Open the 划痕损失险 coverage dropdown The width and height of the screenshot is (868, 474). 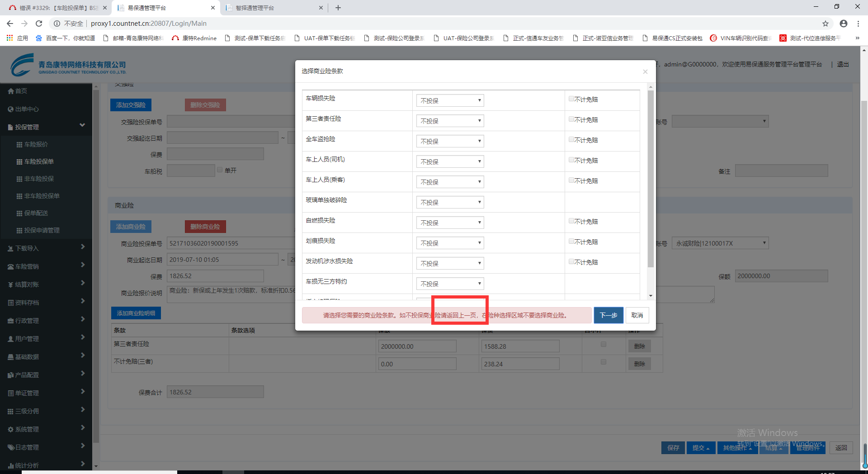pos(450,243)
